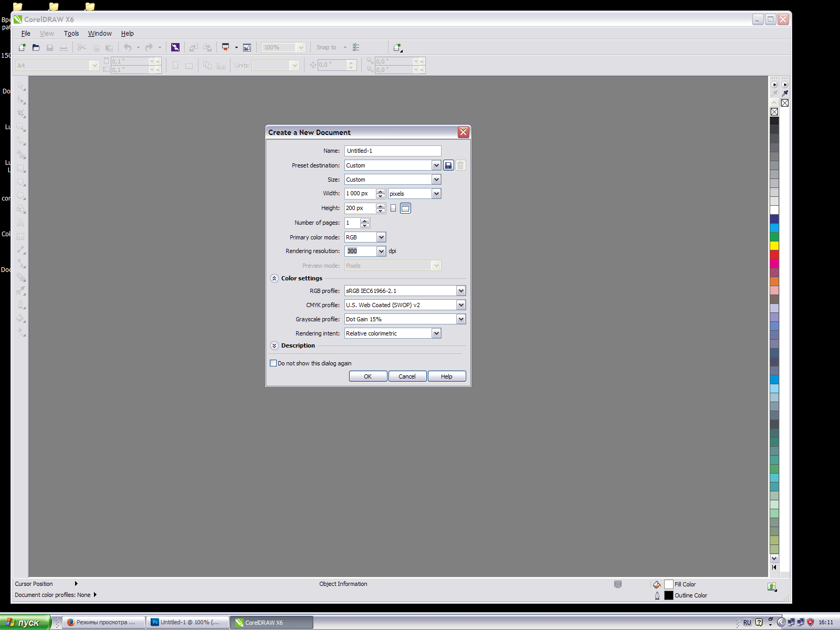Click the Welcome screen toolbar icon
This screenshot has width=840, height=630.
(247, 47)
